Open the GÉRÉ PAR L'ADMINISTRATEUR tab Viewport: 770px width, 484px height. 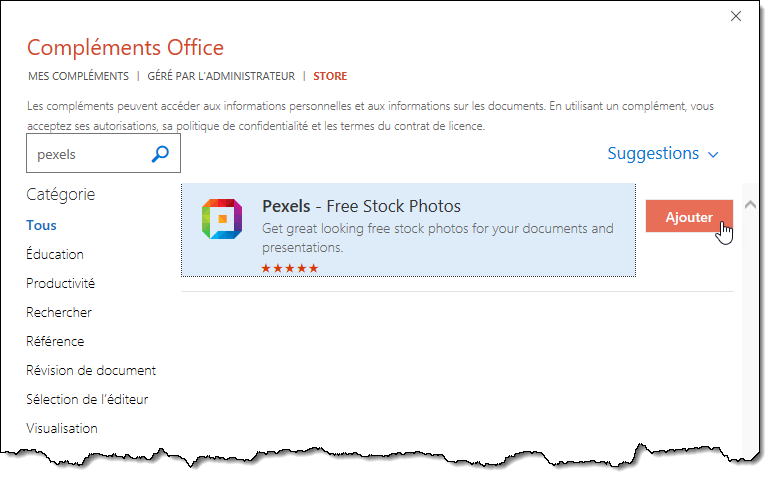pos(221,76)
